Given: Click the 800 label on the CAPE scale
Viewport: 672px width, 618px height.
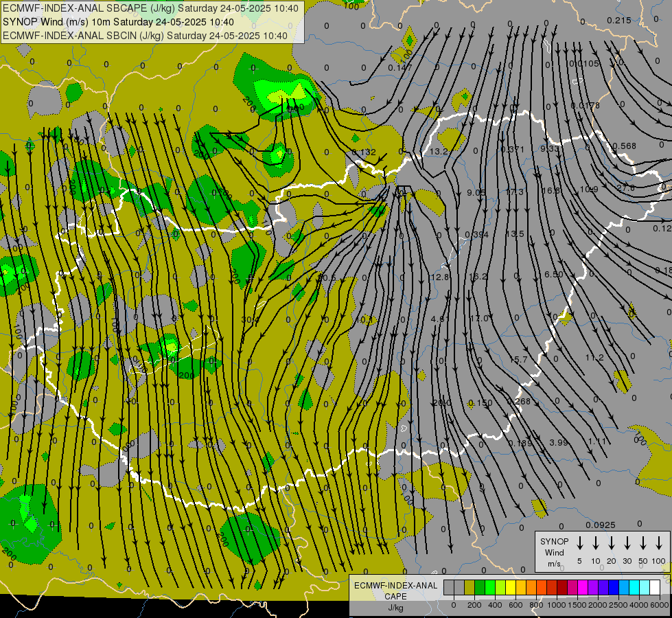Looking at the screenshot, I should [536, 605].
